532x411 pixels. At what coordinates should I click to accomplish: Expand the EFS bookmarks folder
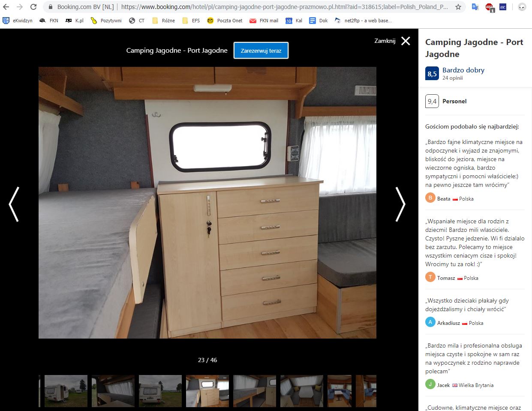click(x=191, y=21)
